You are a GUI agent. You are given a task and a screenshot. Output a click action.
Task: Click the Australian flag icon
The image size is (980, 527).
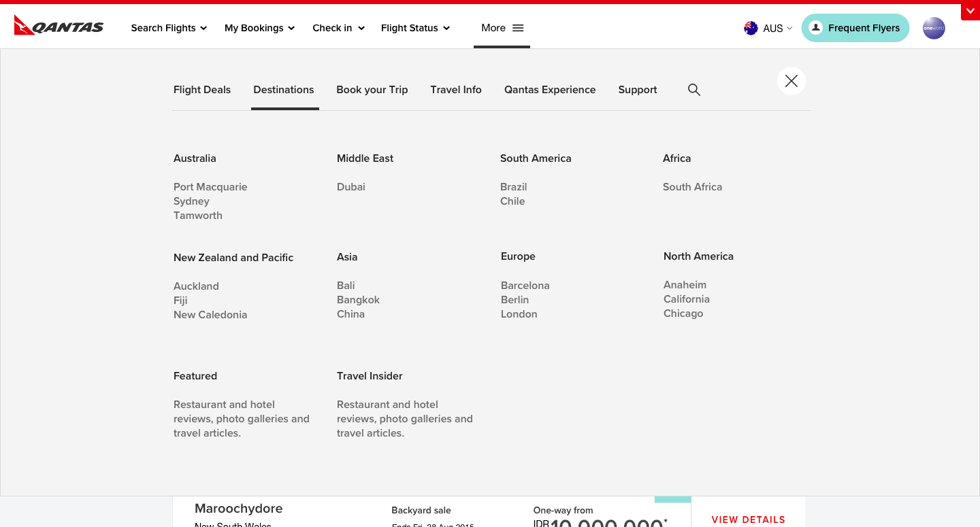pos(751,28)
